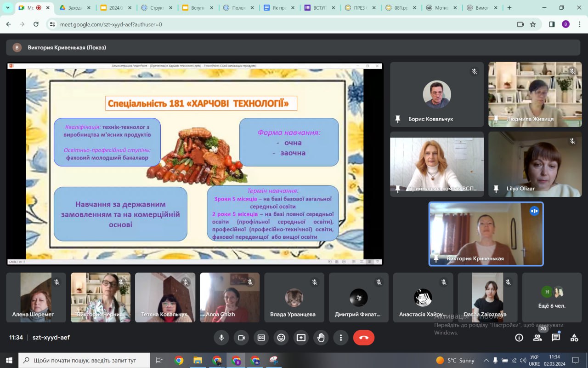Open File Explorer from the taskbar
This screenshot has height=368, width=588.
pos(198,360)
